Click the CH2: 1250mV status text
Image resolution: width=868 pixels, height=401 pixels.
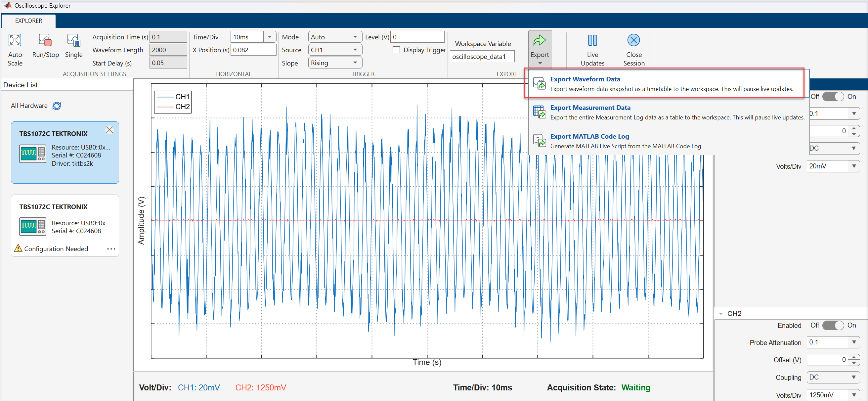coord(260,387)
